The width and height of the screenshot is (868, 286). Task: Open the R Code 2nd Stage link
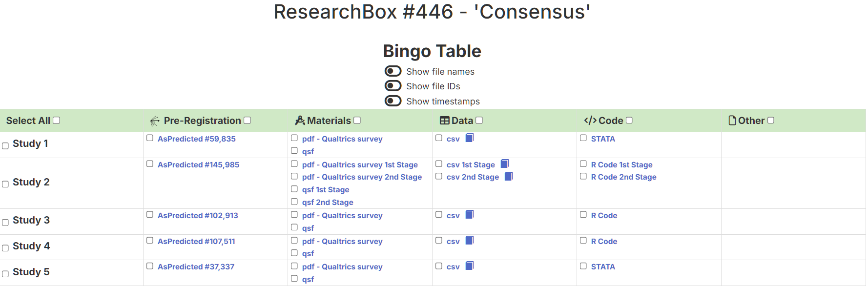pos(623,177)
